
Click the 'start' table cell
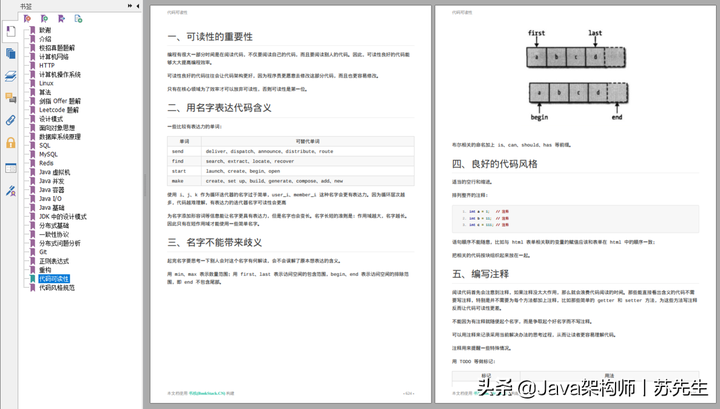(184, 171)
